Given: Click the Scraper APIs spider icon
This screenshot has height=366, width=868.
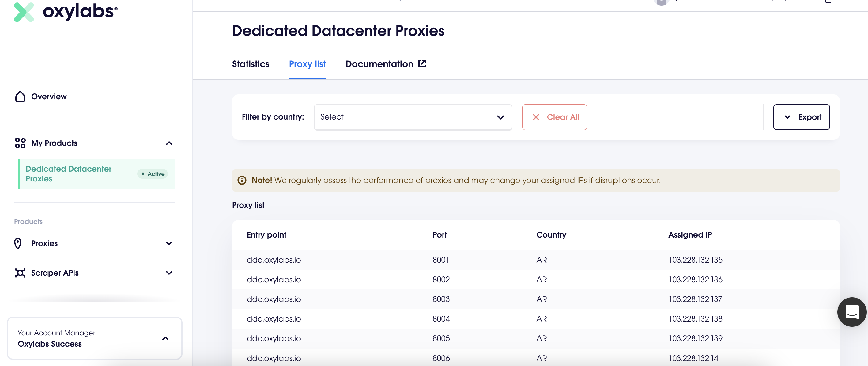Looking at the screenshot, I should tap(20, 273).
